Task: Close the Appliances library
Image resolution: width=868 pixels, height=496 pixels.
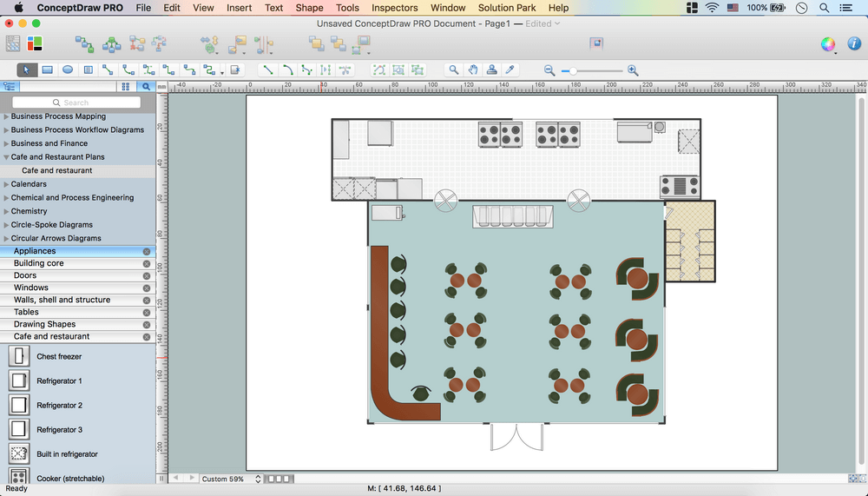Action: 147,251
